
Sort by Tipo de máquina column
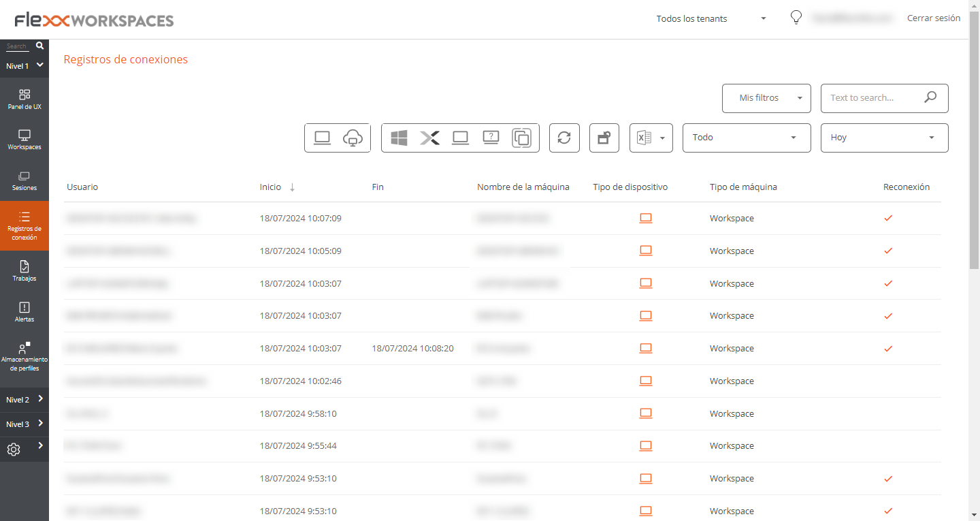point(743,187)
